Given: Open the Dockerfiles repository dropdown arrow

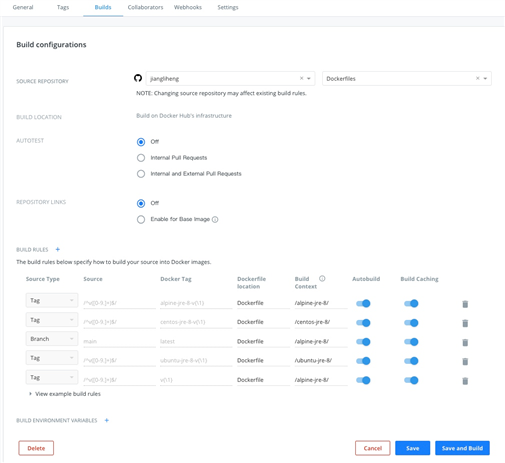Looking at the screenshot, I should point(485,78).
